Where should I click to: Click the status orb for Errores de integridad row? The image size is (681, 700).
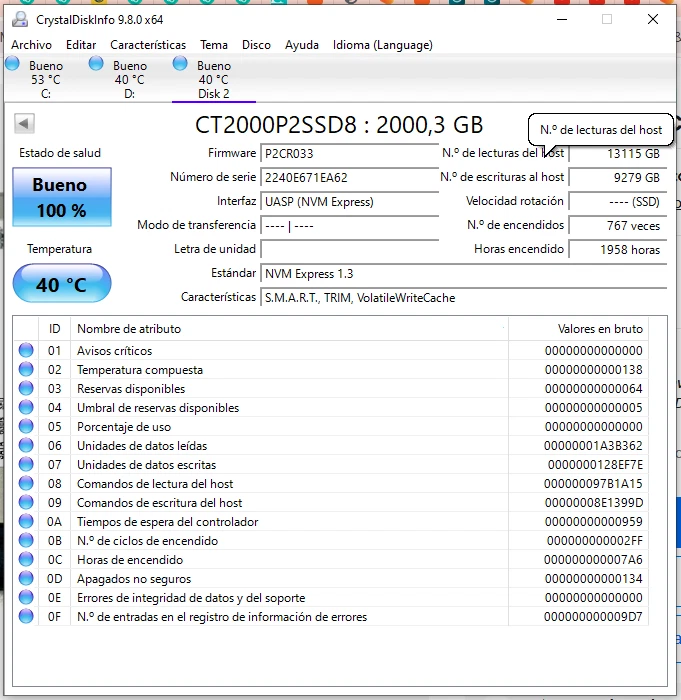click(x=26, y=597)
